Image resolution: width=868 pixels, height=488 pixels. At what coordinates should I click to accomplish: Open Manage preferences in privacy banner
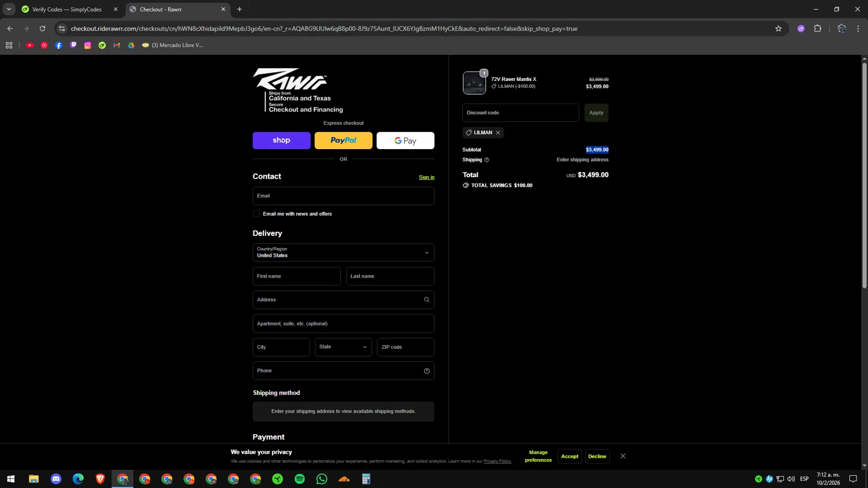(x=538, y=456)
